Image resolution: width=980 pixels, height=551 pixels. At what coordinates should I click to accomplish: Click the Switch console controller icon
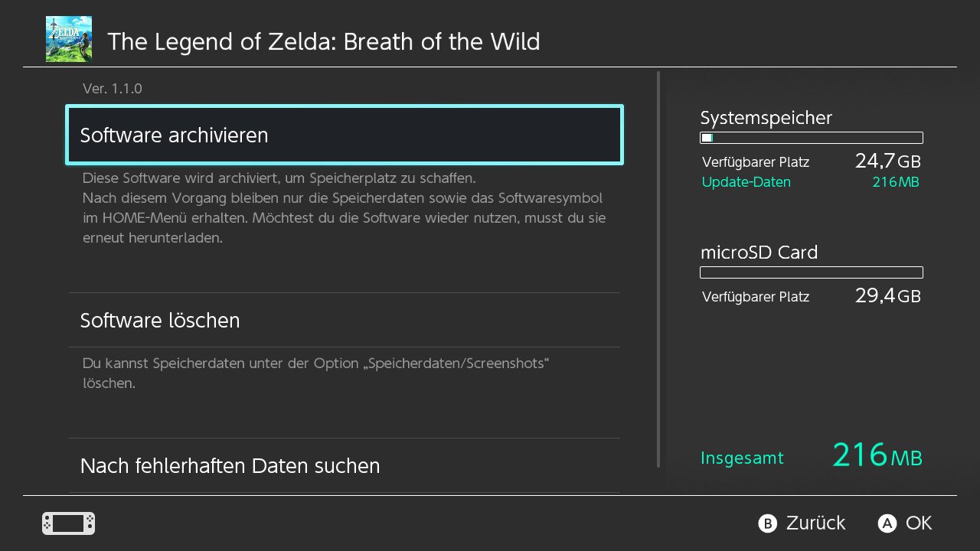(68, 523)
